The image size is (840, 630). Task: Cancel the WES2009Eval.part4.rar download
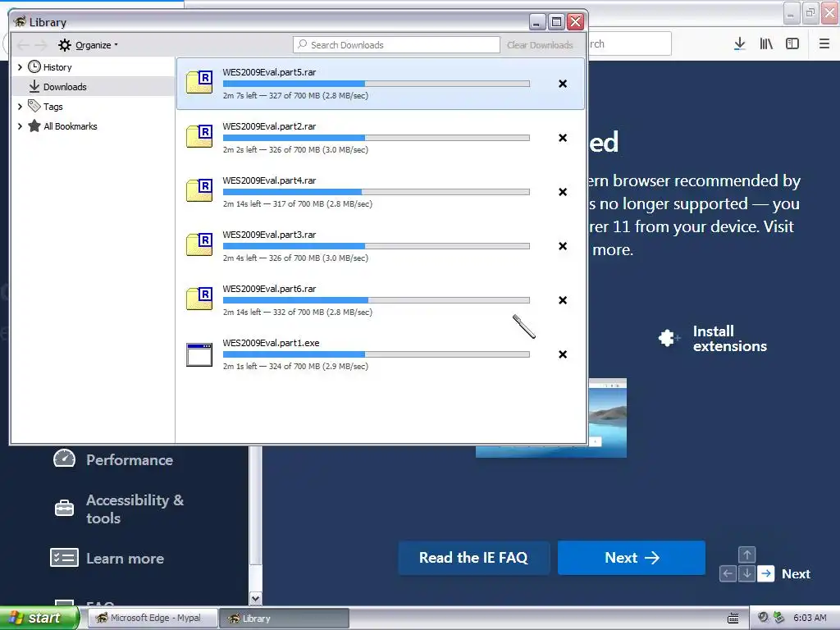coord(563,192)
